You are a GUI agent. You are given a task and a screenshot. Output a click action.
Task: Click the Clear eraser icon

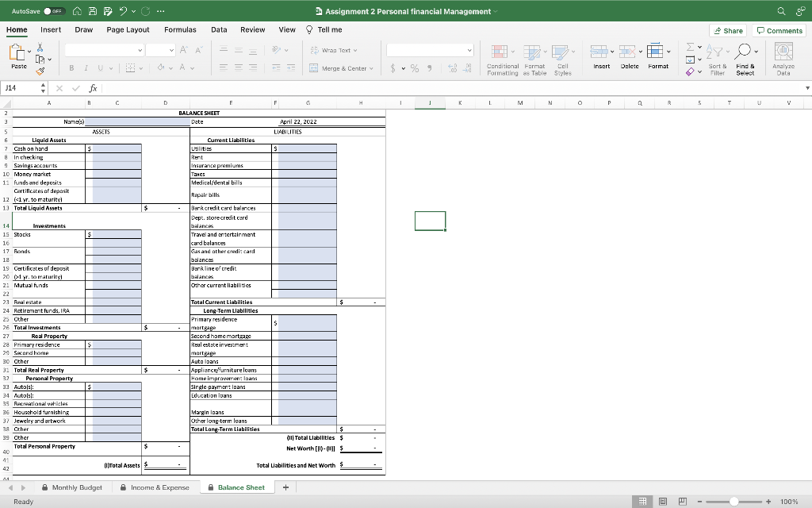(x=691, y=72)
